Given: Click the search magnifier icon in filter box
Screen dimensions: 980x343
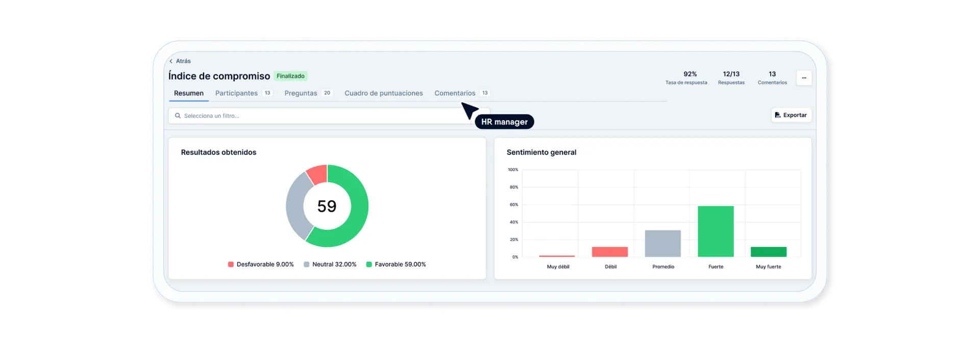Looking at the screenshot, I should (x=178, y=116).
